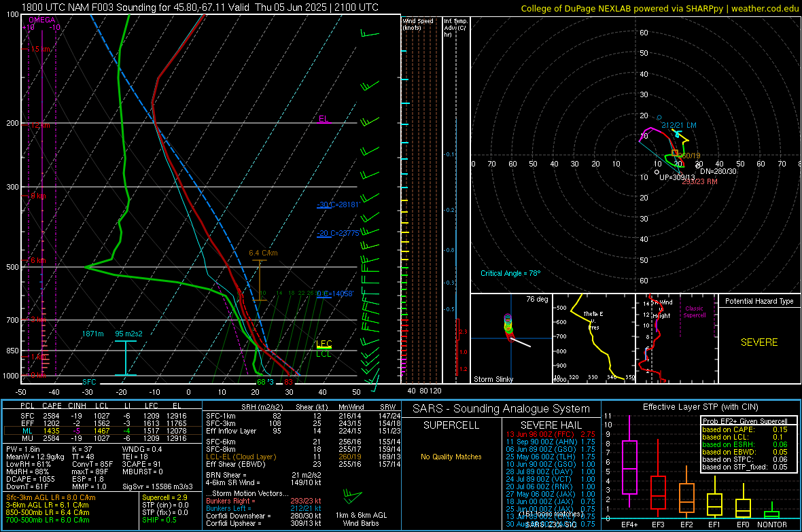Click the 'based on ESRH:' probability row
Screen dimensions: 802x532
point(745,444)
